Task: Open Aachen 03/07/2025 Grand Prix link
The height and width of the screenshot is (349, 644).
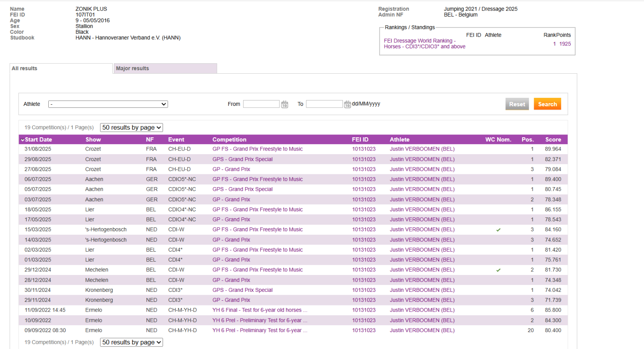Action: (231, 200)
